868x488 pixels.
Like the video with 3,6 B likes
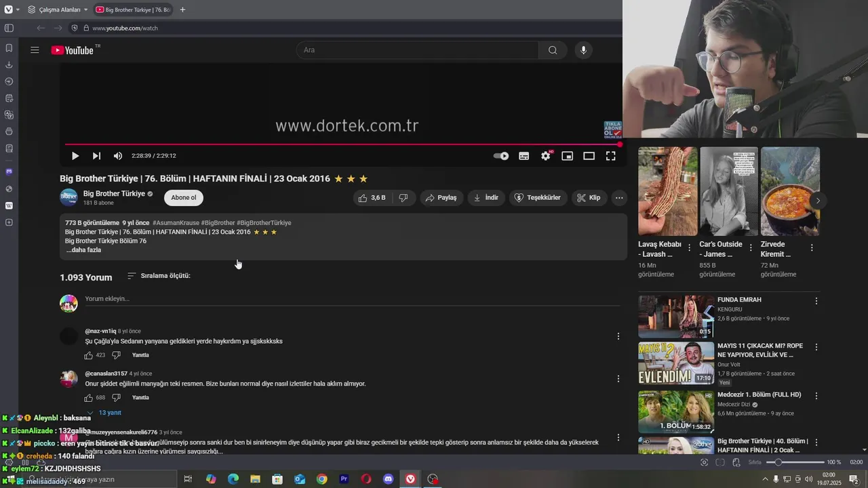372,198
